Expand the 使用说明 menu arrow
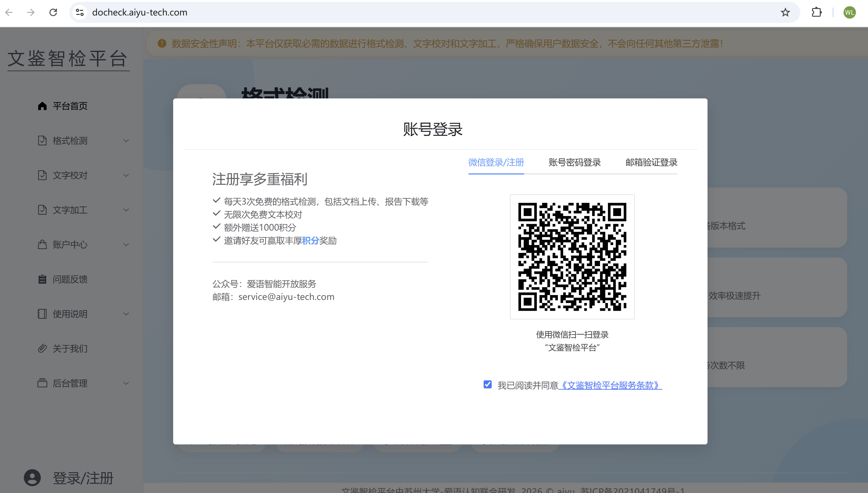This screenshot has width=868, height=493. pos(126,314)
